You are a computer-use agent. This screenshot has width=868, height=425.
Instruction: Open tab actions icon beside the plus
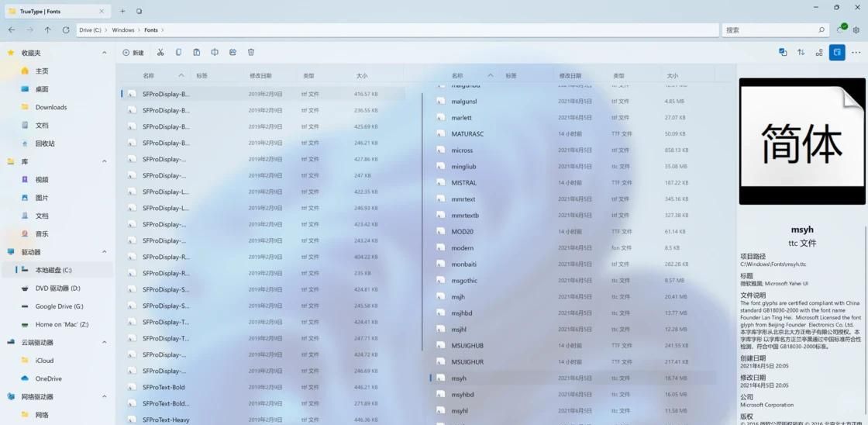click(x=139, y=11)
